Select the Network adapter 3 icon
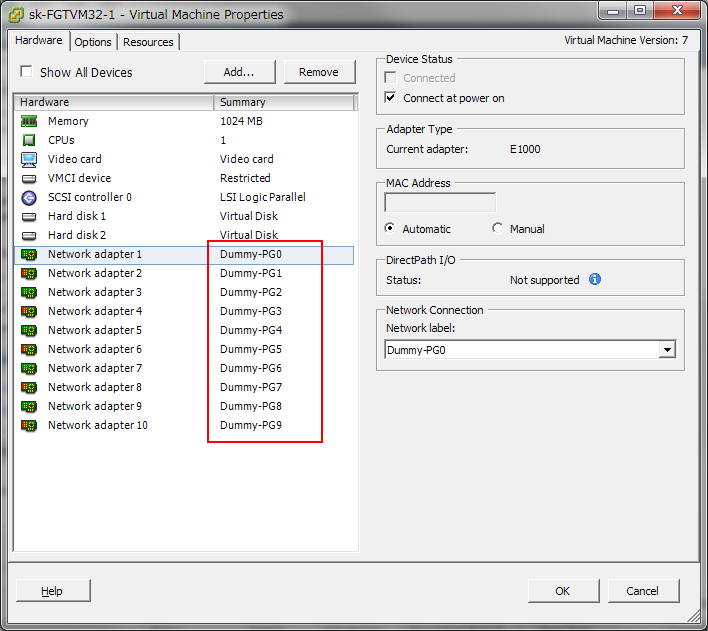 29,292
